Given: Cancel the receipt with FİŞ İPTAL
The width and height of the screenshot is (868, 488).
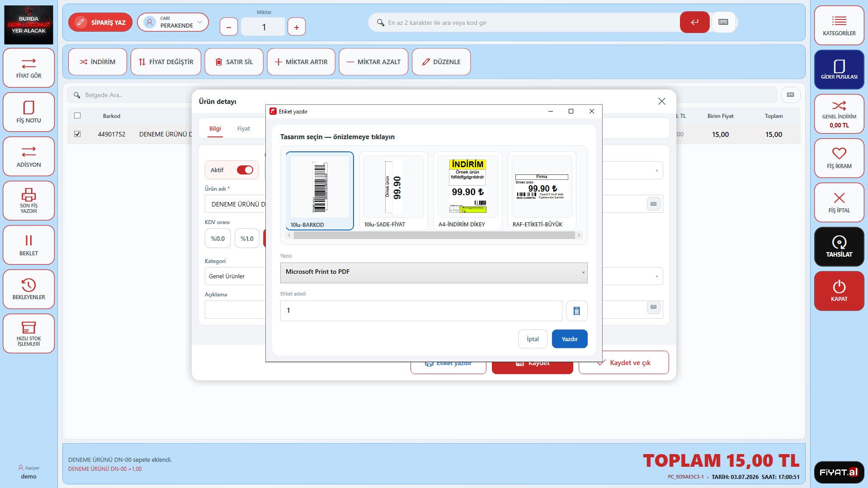Looking at the screenshot, I should pos(839,202).
